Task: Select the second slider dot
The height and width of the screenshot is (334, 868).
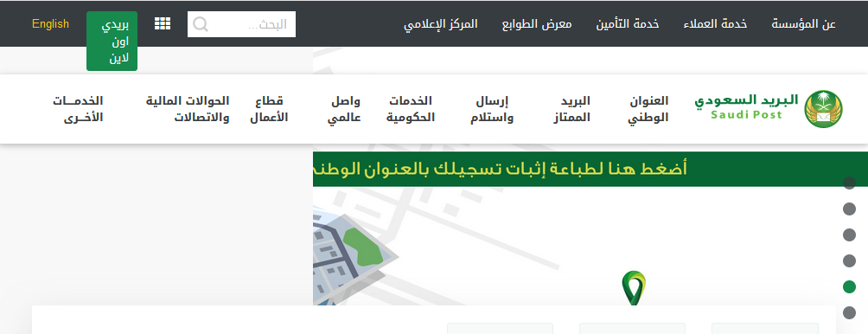Action: [x=849, y=209]
